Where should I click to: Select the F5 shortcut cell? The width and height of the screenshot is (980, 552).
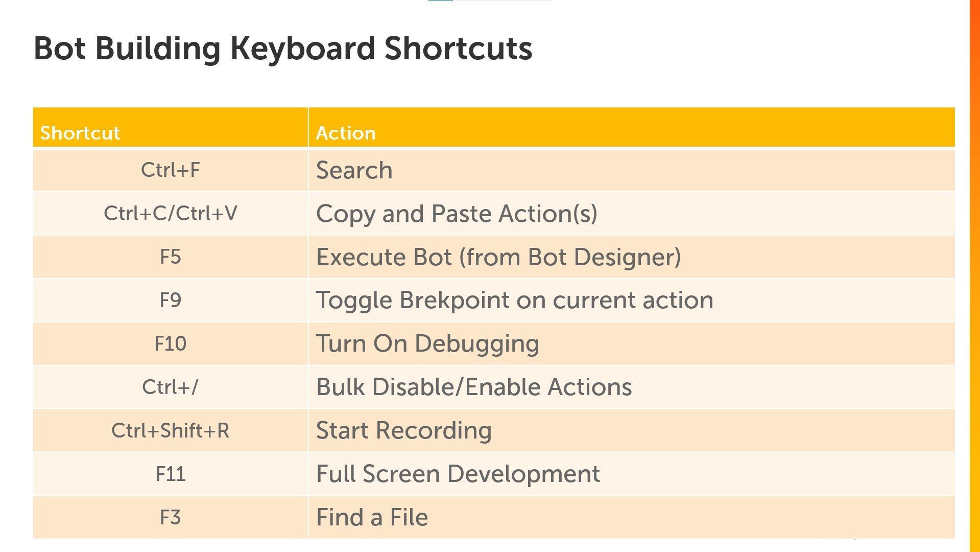[x=171, y=257]
